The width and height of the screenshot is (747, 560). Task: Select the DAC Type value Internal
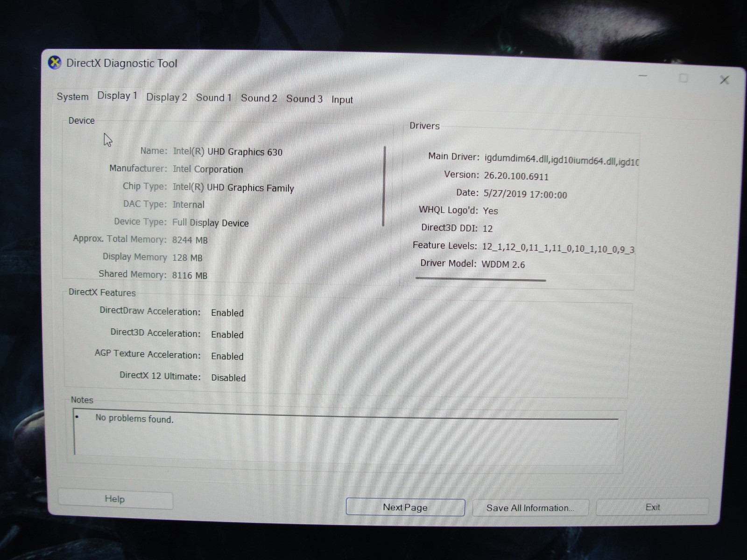(x=188, y=204)
